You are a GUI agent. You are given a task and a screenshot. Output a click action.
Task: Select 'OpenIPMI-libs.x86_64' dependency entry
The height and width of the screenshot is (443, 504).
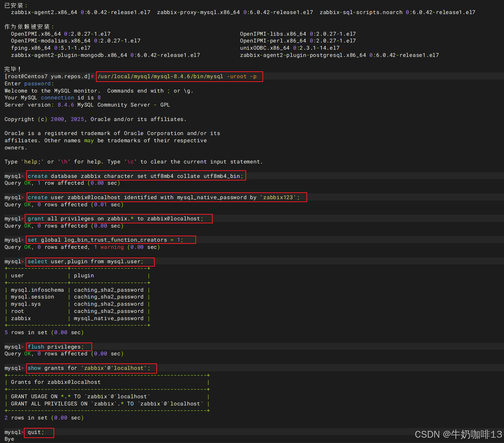pos(298,34)
